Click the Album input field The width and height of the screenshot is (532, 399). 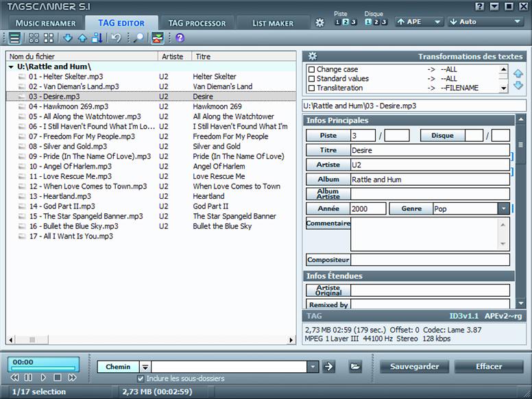tap(430, 179)
